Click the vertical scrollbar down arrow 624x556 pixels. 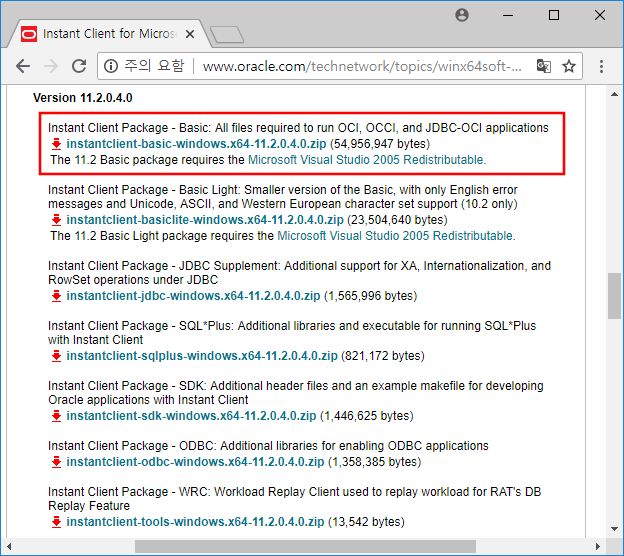click(614, 529)
